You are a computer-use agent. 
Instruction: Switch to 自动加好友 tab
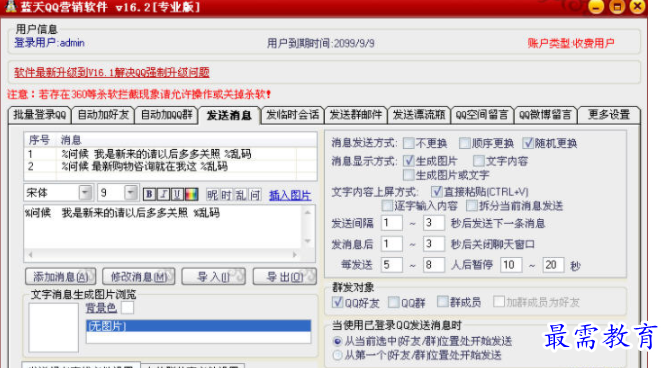coord(103,115)
